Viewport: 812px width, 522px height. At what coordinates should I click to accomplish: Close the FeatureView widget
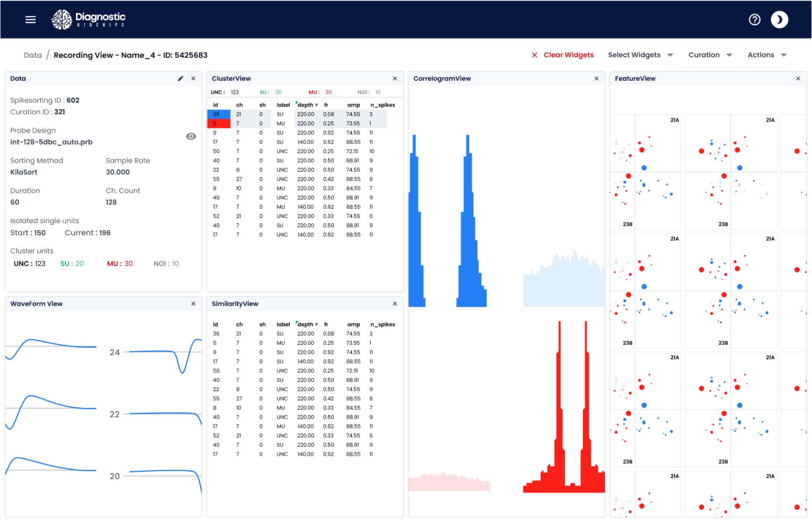point(798,79)
